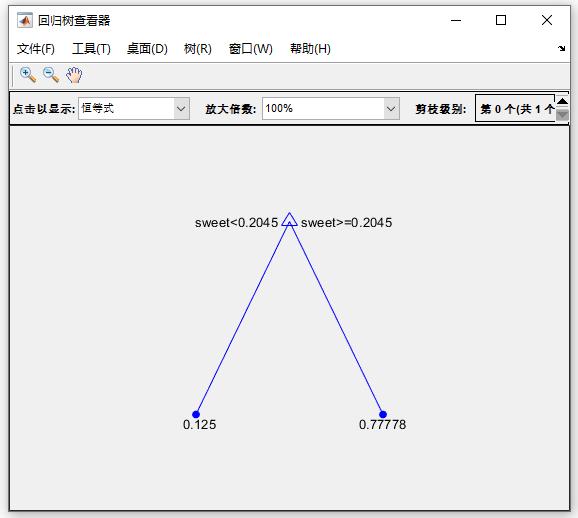Click the 剪枝级别 value field
Screen dimensions: 578x518
515,108
